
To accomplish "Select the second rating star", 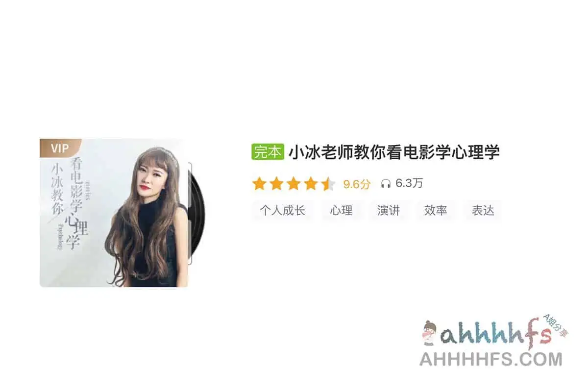I will tap(276, 184).
